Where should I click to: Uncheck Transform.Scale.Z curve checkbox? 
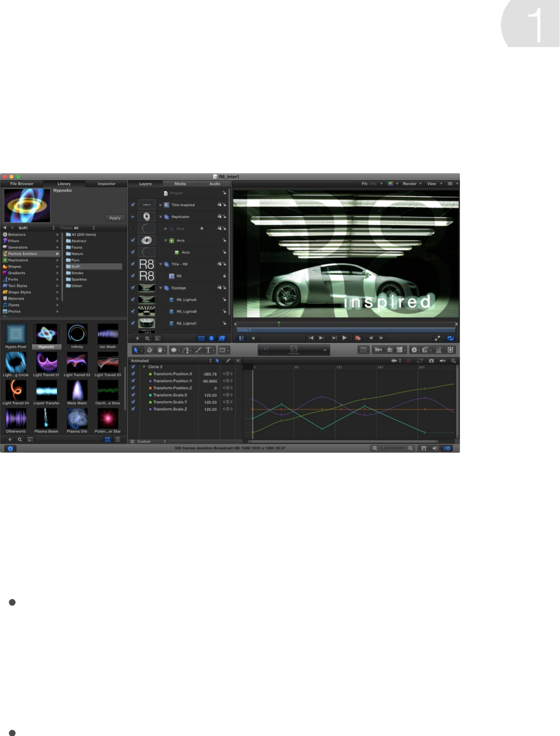pos(133,409)
